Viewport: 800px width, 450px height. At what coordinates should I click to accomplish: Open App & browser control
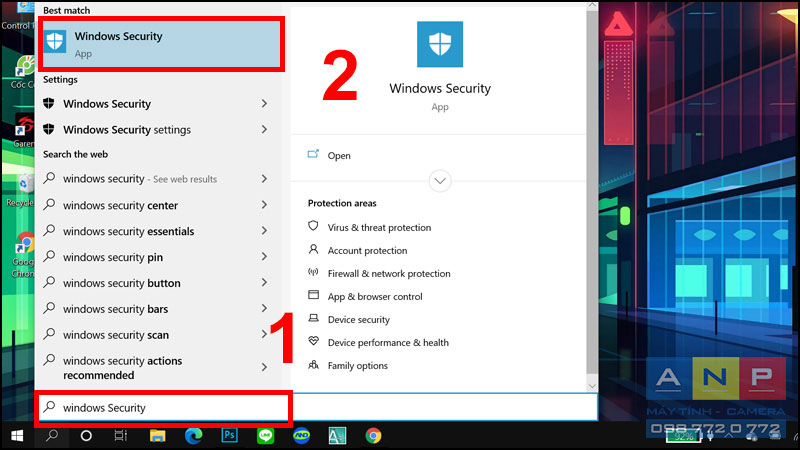click(375, 296)
